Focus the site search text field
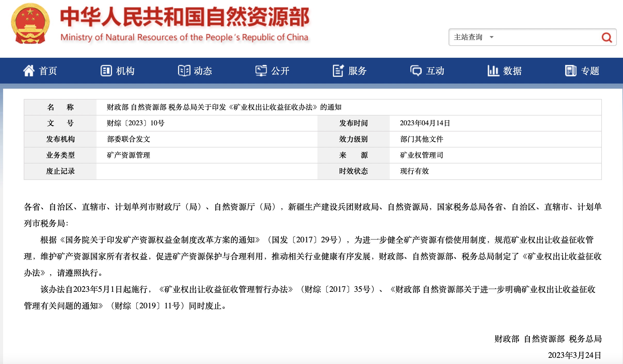The width and height of the screenshot is (623, 364). point(547,37)
